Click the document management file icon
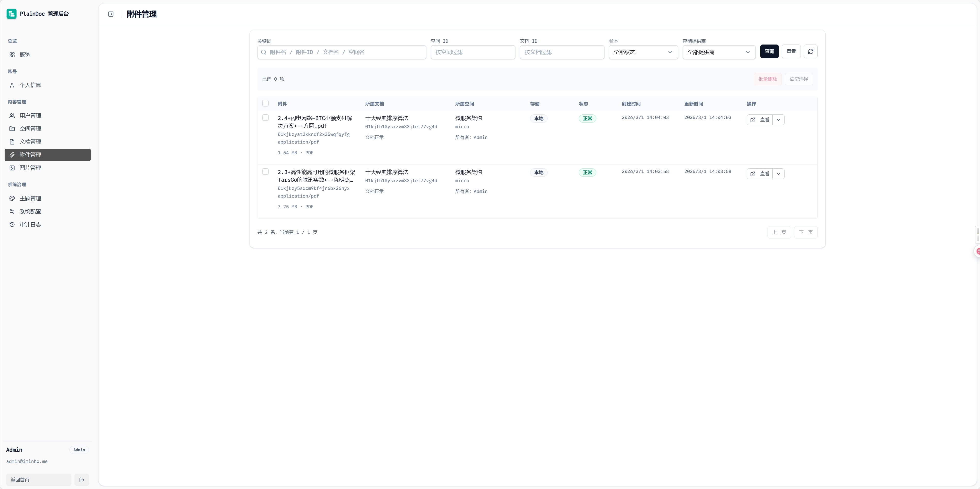 coord(12,142)
